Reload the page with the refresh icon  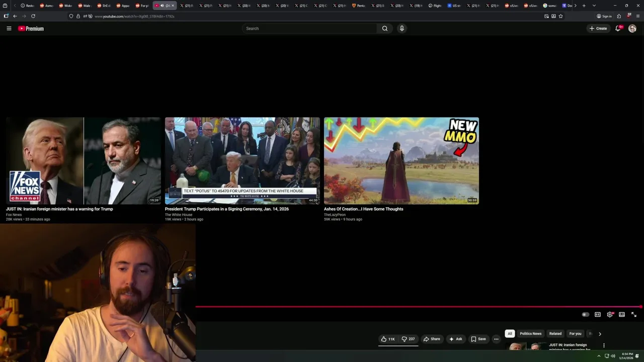(33, 16)
